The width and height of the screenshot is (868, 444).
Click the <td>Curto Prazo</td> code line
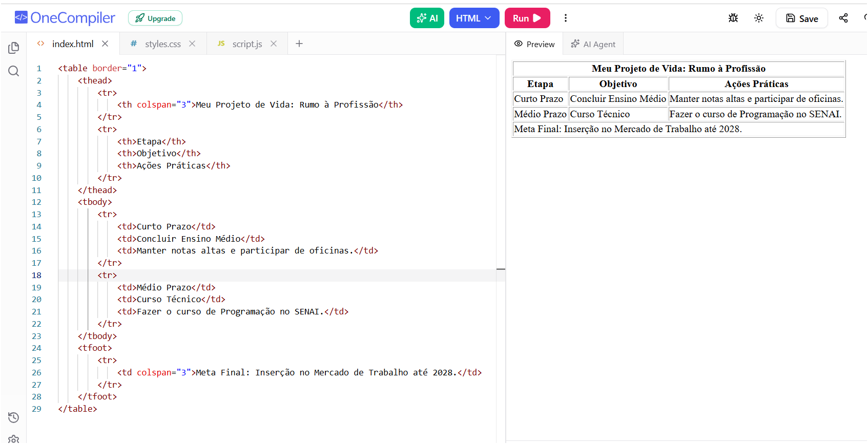click(x=167, y=226)
